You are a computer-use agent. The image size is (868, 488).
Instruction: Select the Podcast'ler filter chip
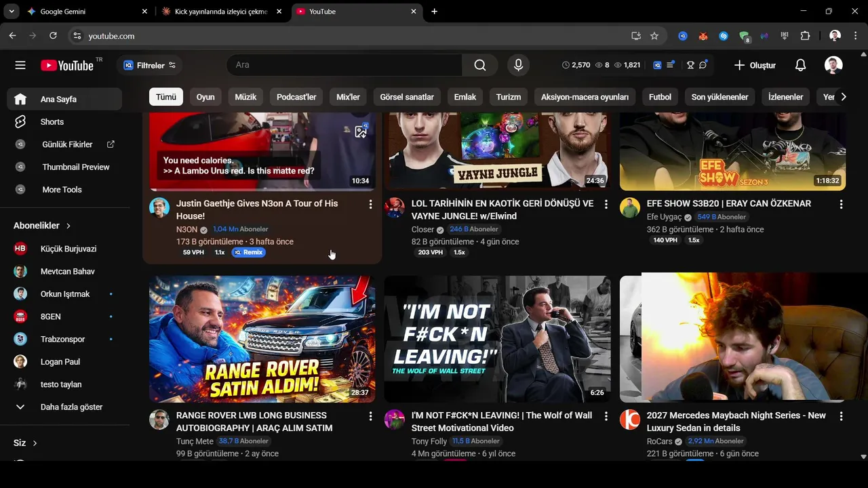(296, 97)
